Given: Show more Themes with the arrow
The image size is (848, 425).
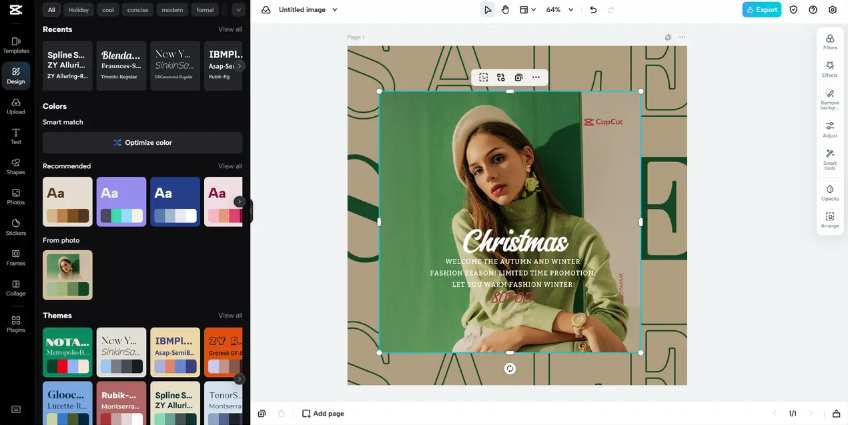Looking at the screenshot, I should [238, 379].
